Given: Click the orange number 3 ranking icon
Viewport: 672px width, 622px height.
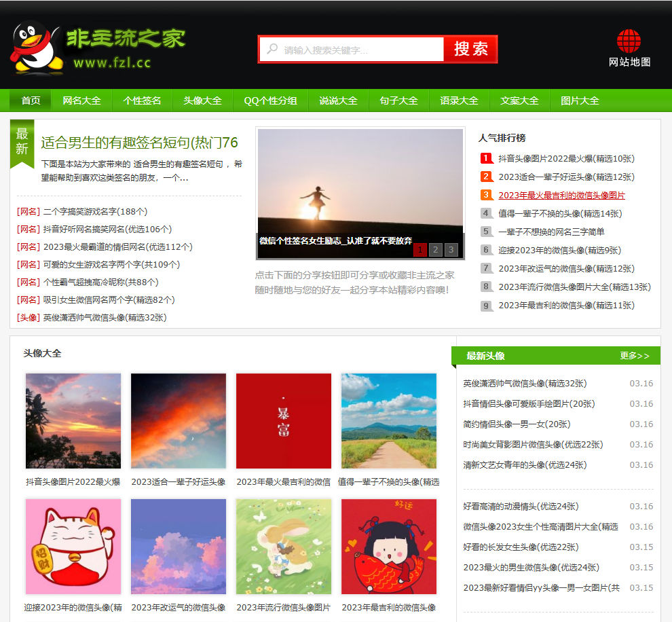Looking at the screenshot, I should click(487, 195).
